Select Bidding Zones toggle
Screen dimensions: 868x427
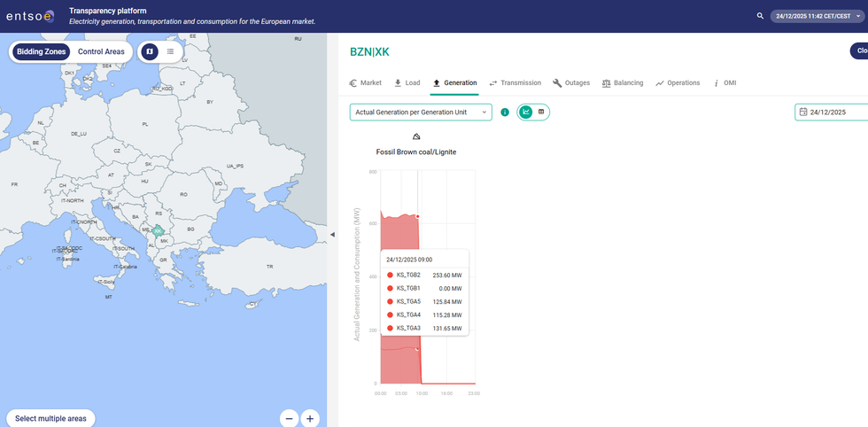pyautogui.click(x=43, y=51)
